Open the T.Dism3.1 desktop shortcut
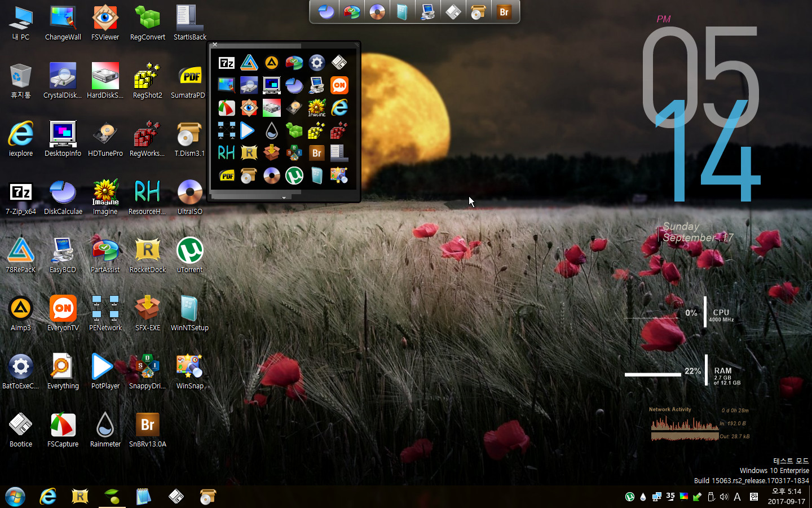 tap(190, 139)
